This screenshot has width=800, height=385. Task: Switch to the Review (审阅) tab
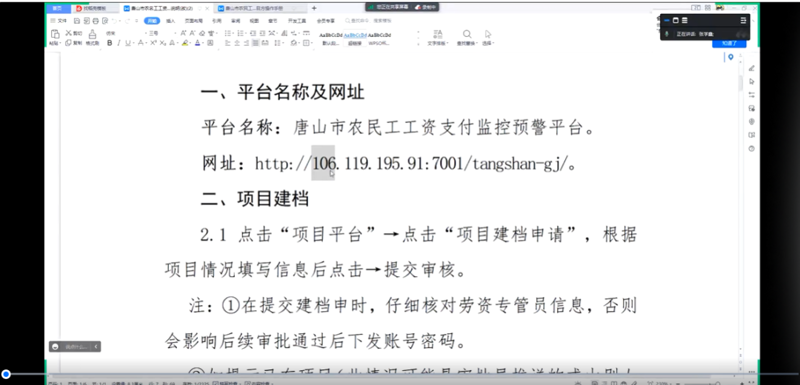(x=235, y=21)
